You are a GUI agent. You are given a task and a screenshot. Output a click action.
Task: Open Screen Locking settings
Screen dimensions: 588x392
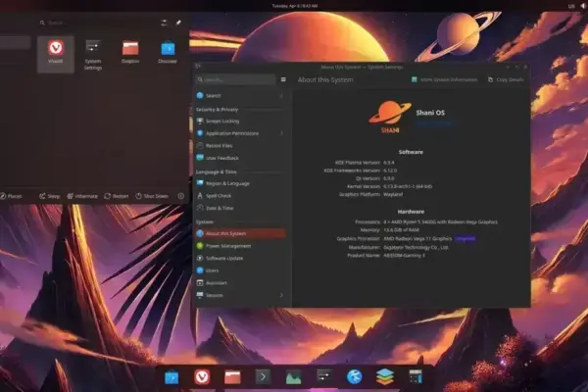tap(240, 122)
